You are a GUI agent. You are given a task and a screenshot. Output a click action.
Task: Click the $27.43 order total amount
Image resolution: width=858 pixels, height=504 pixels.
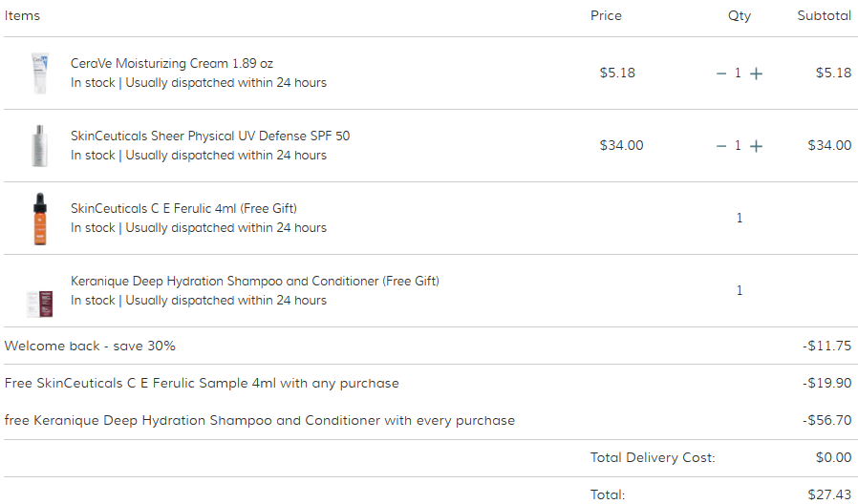(829, 494)
